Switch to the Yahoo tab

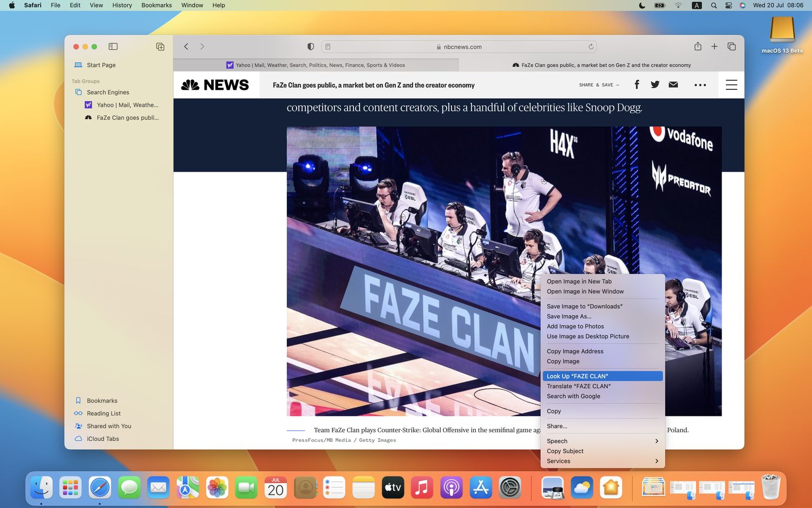click(x=316, y=65)
